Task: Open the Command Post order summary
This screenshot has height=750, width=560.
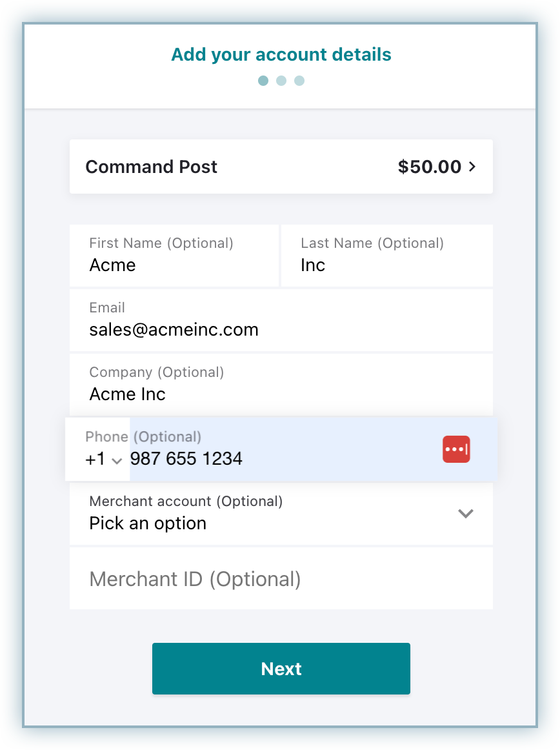Action: click(x=281, y=167)
